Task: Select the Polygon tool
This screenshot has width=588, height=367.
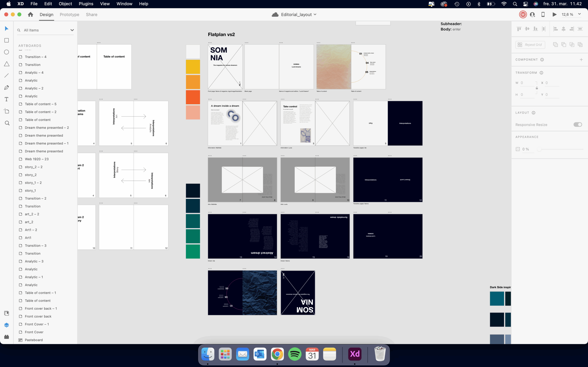Action: tap(7, 64)
